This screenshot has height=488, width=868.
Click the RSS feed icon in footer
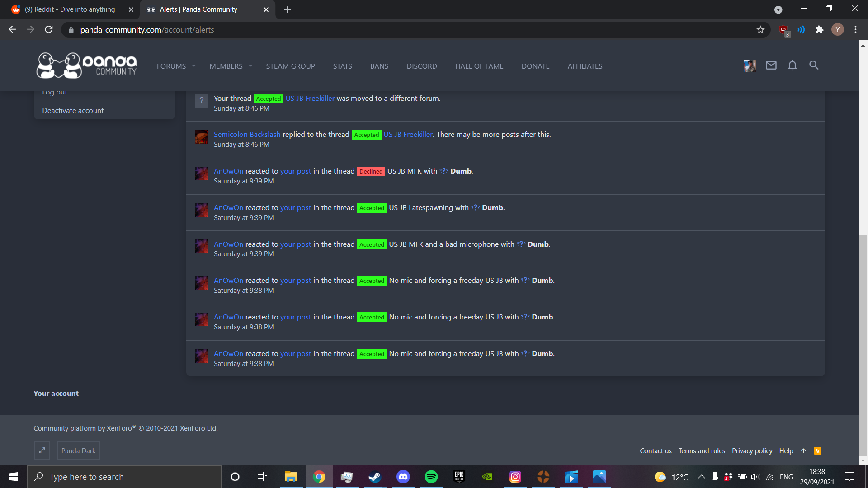click(x=817, y=450)
